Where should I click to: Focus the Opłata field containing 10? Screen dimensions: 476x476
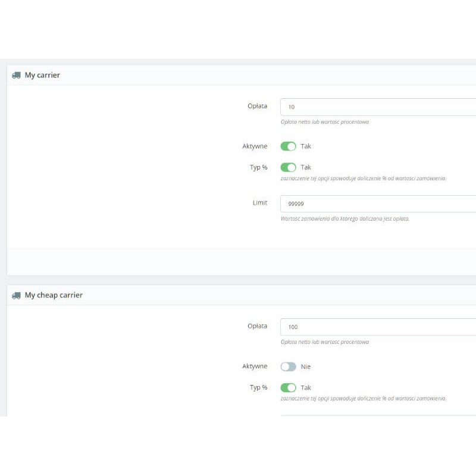pos(378,107)
